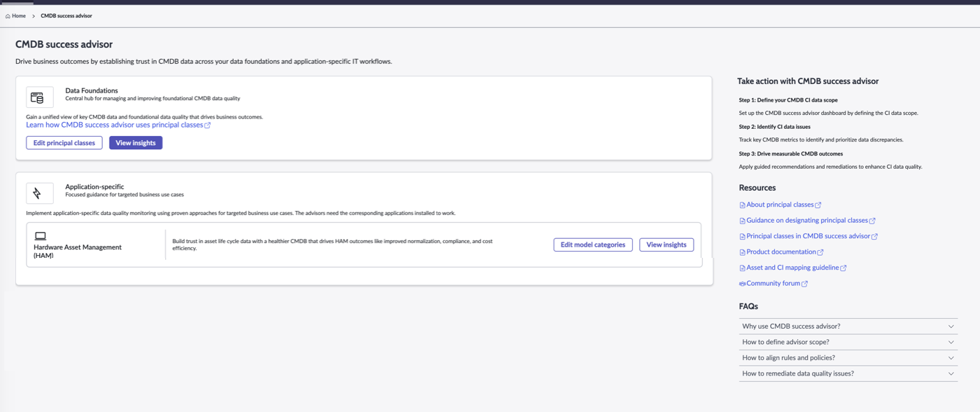The image size is (980, 412).
Task: Click document icon beside Asset and CI mapping
Action: (x=743, y=268)
